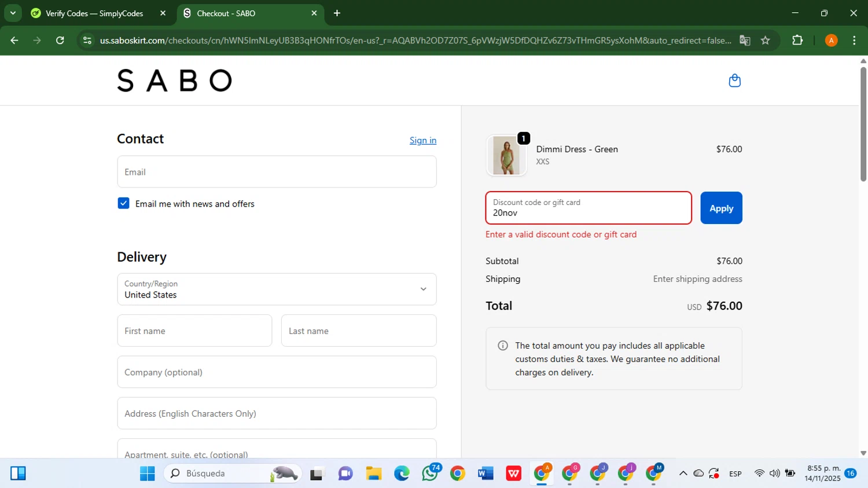Bookmark this page with the star icon

[x=766, y=41]
